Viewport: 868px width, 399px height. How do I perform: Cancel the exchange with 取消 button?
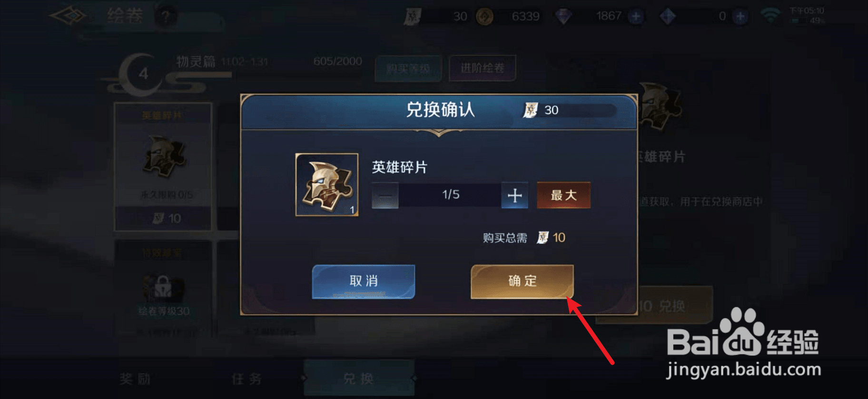coord(364,281)
